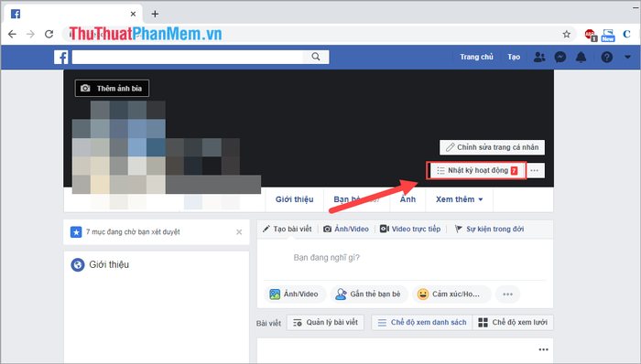Switch to Bạn bè tab
This screenshot has width=641, height=364.
tap(356, 199)
